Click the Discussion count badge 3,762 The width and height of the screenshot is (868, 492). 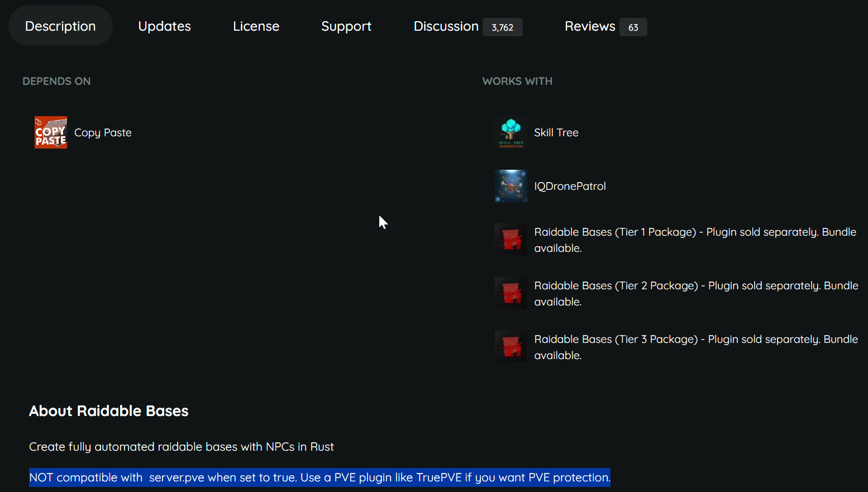[503, 27]
